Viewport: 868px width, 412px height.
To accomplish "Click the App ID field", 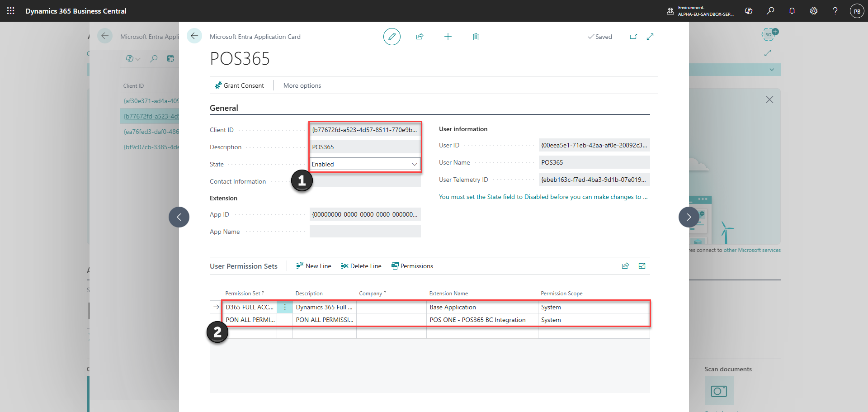I will point(365,214).
